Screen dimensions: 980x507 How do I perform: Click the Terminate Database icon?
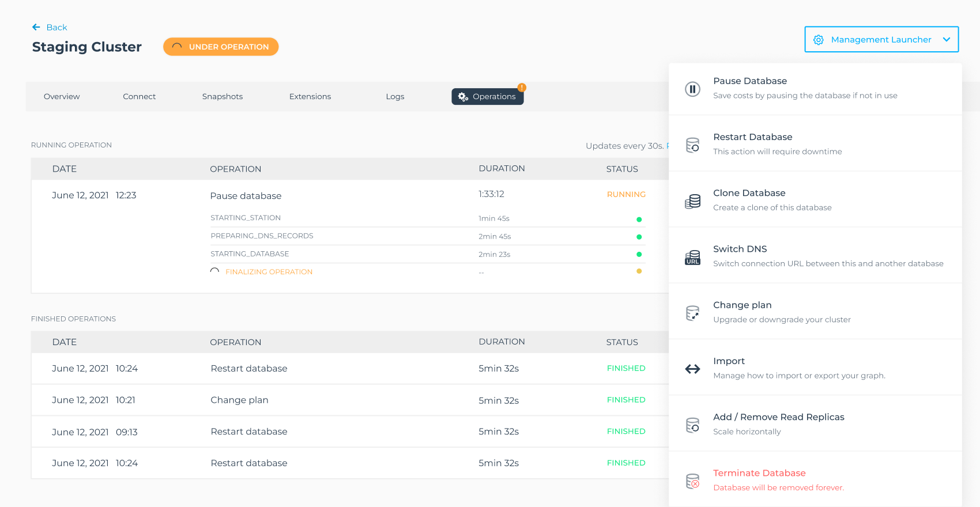(x=692, y=480)
